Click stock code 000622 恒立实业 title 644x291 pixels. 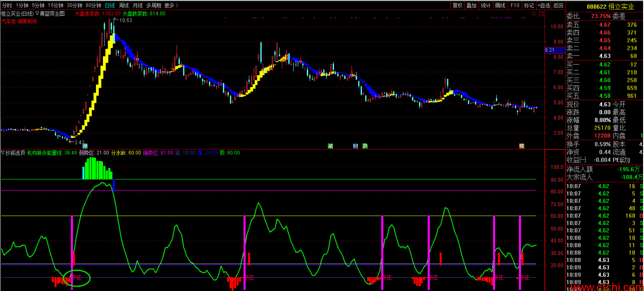click(604, 6)
